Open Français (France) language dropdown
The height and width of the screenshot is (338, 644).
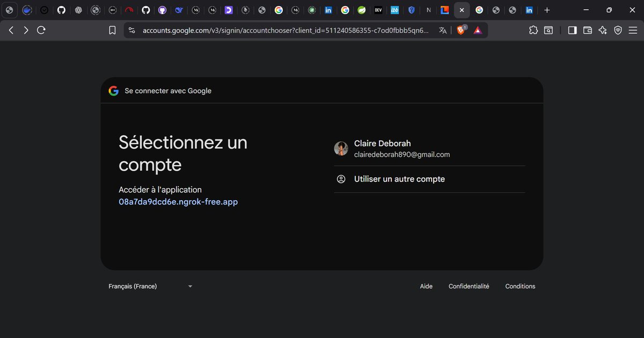150,286
